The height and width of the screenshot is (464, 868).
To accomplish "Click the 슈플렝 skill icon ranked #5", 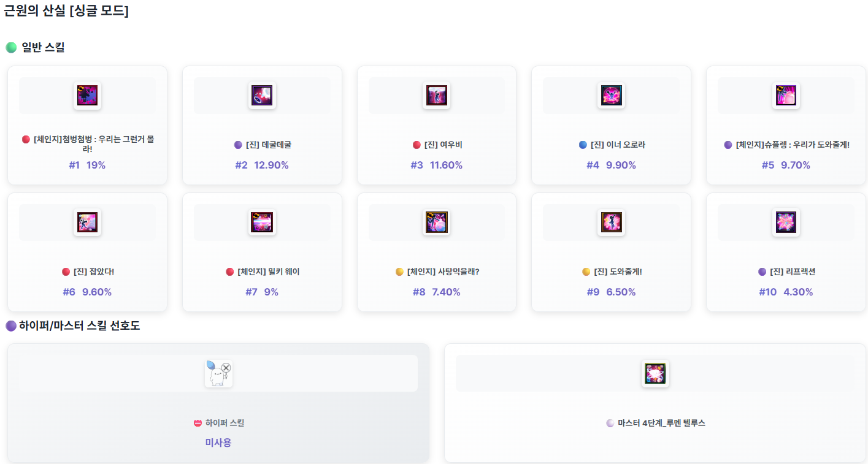I will [x=786, y=96].
